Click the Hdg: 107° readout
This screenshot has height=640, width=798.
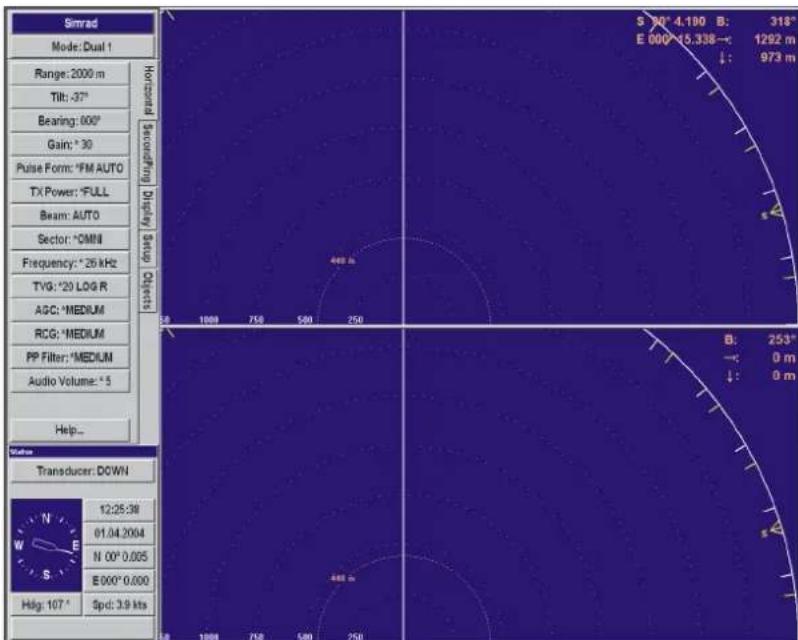click(46, 605)
